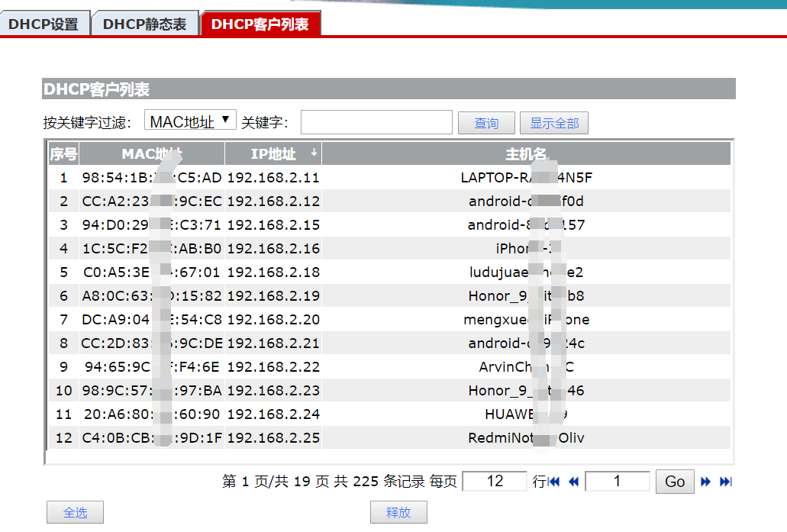787x532 pixels.
Task: Click the Go page button
Action: point(675,482)
